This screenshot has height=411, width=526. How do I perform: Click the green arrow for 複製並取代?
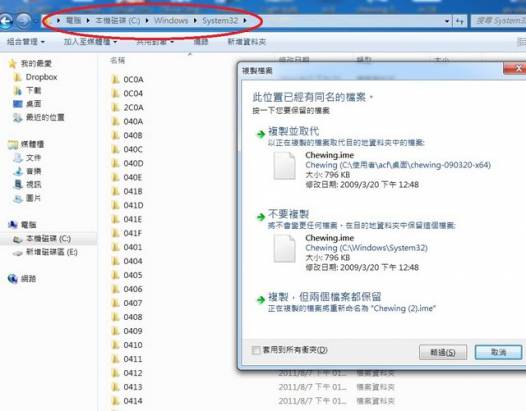[x=261, y=134]
